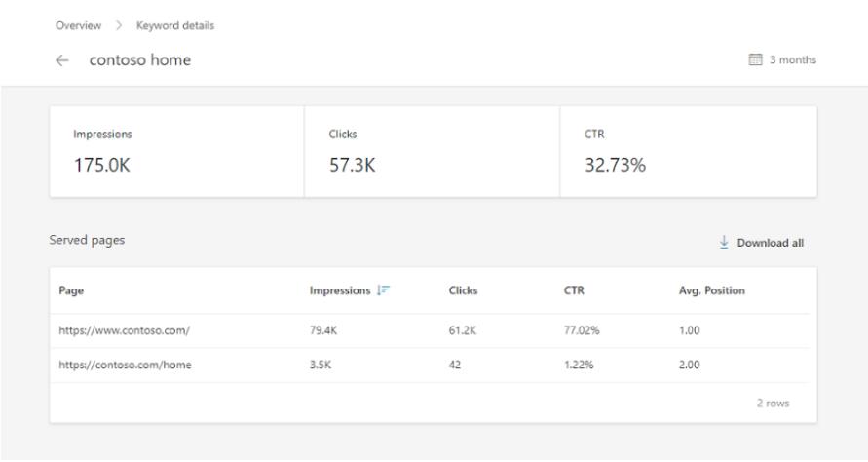868x462 pixels.
Task: Sort by Avg. Position column header
Action: click(x=711, y=290)
